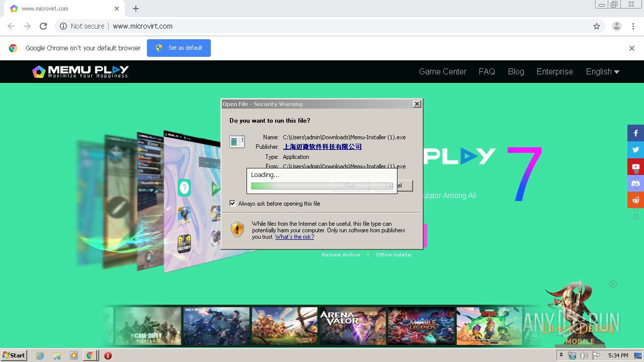The height and width of the screenshot is (362, 644).
Task: Open the Clash of Clans thumbnail
Action: point(284,326)
